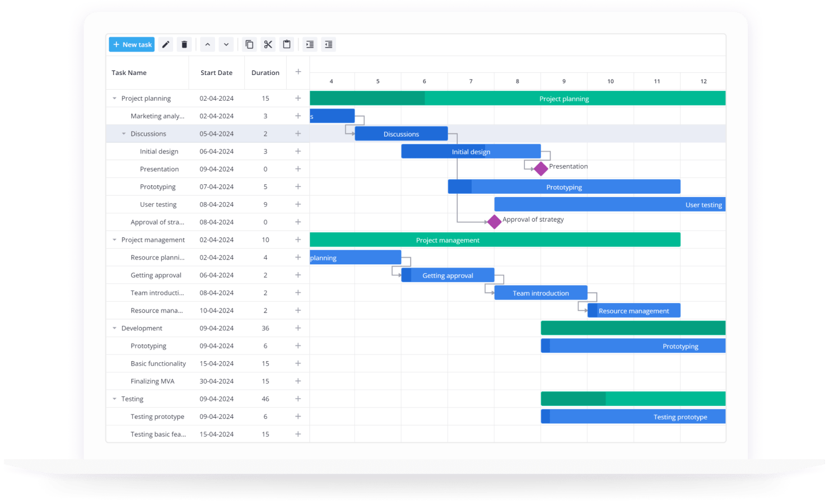Click the paste clipboard icon

(x=287, y=44)
